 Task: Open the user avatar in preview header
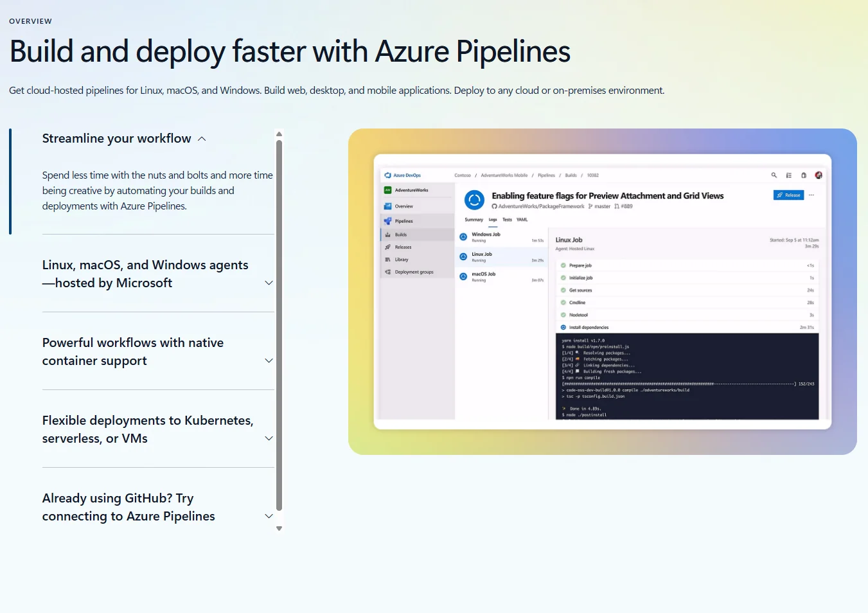click(819, 175)
